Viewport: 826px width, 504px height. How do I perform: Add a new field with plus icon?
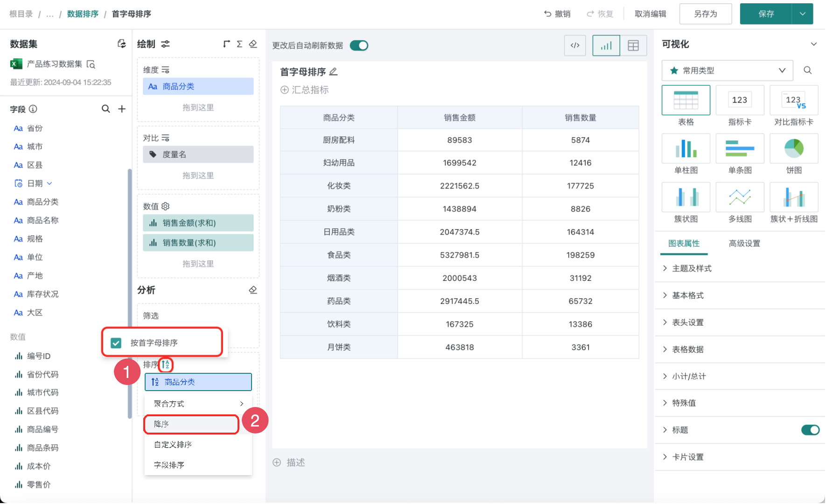(x=122, y=109)
